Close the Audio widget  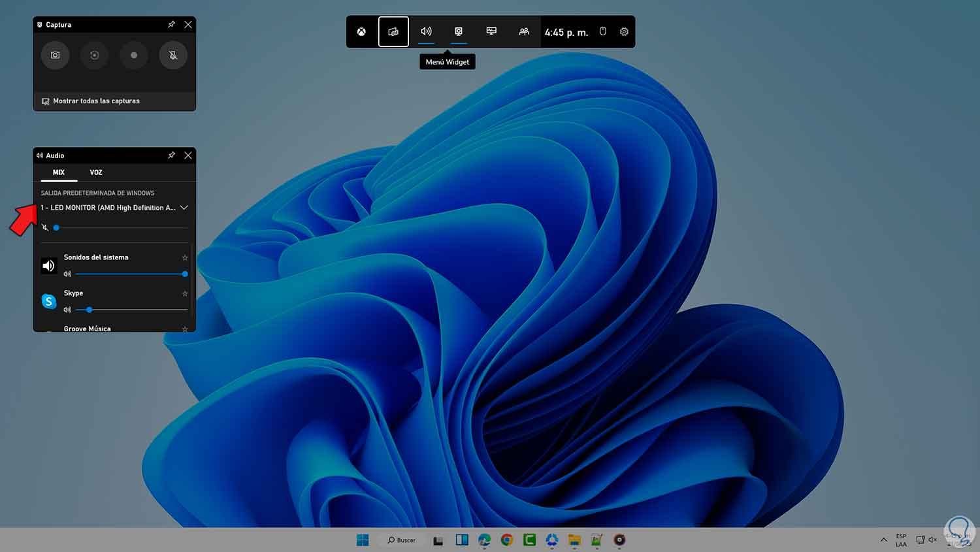(188, 155)
